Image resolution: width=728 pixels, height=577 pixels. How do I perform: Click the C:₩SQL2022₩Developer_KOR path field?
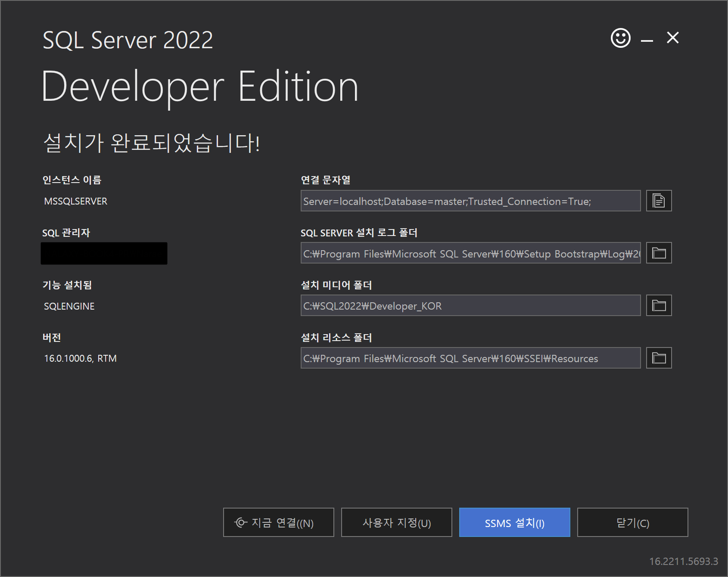470,305
